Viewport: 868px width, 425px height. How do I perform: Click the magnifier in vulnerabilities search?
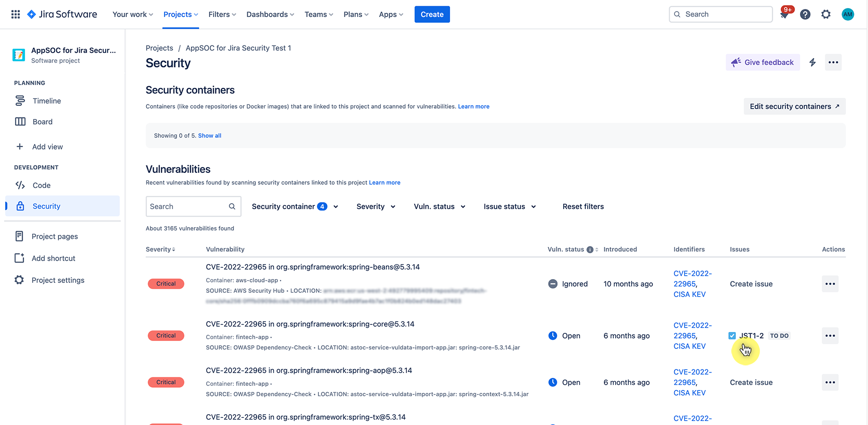(232, 206)
